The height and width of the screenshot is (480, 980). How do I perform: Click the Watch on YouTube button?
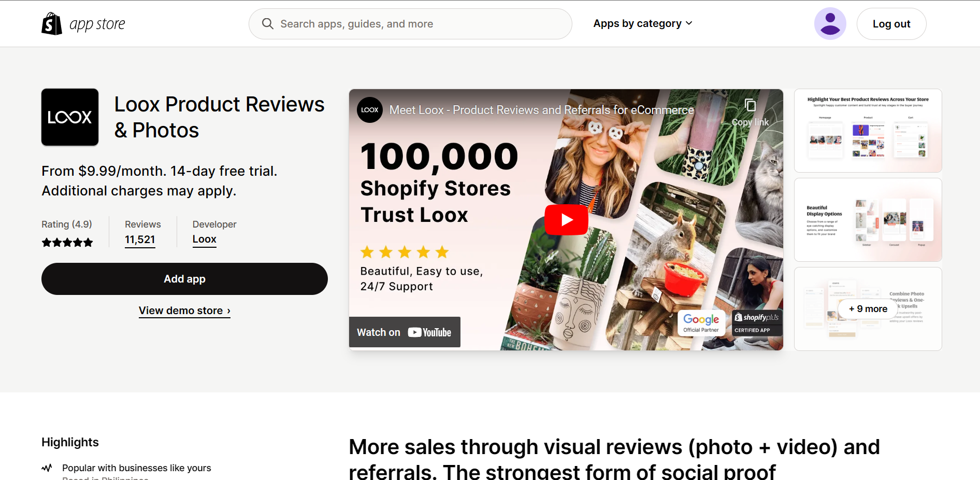click(x=405, y=332)
